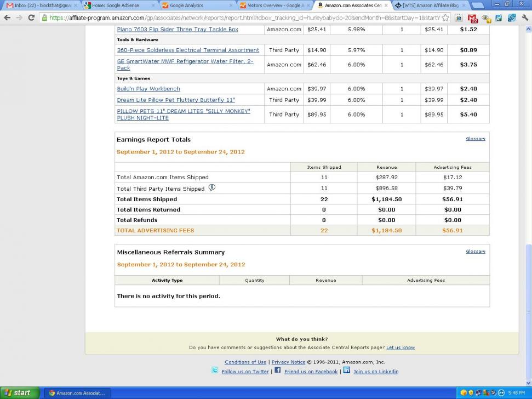Click the page scrollbar down arrow
Viewport: 532px width, 399px height.
click(528, 382)
